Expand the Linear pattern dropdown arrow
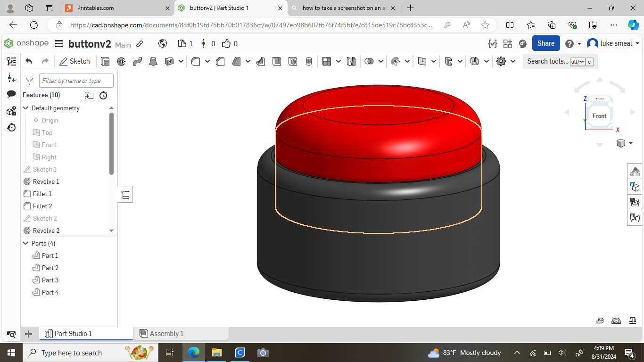 pyautogui.click(x=338, y=61)
